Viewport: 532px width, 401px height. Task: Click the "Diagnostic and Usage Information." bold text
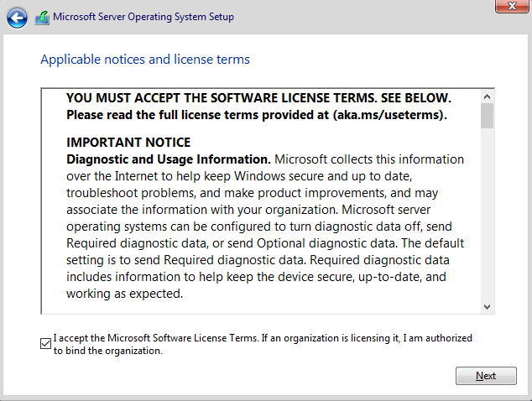point(168,159)
